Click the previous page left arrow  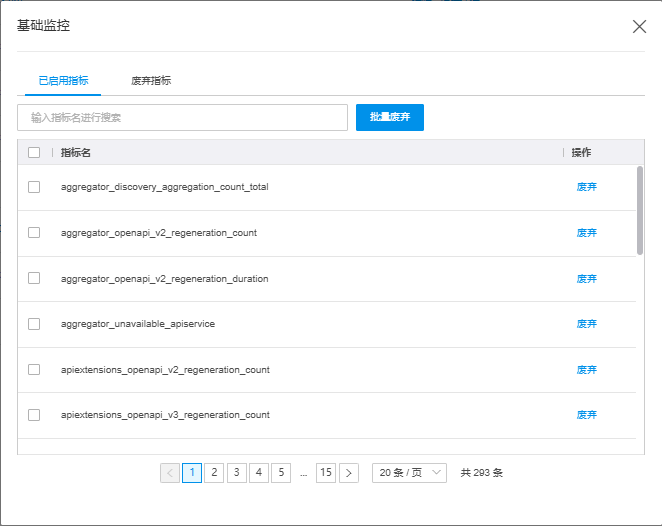pyautogui.click(x=170, y=473)
